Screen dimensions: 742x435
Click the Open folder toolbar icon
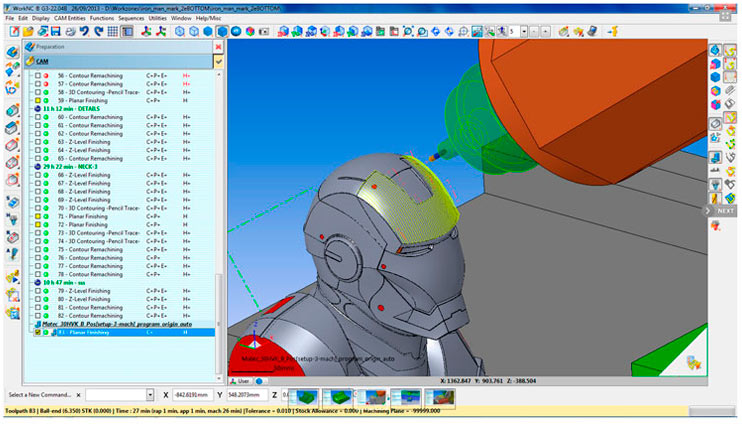[x=28, y=31]
